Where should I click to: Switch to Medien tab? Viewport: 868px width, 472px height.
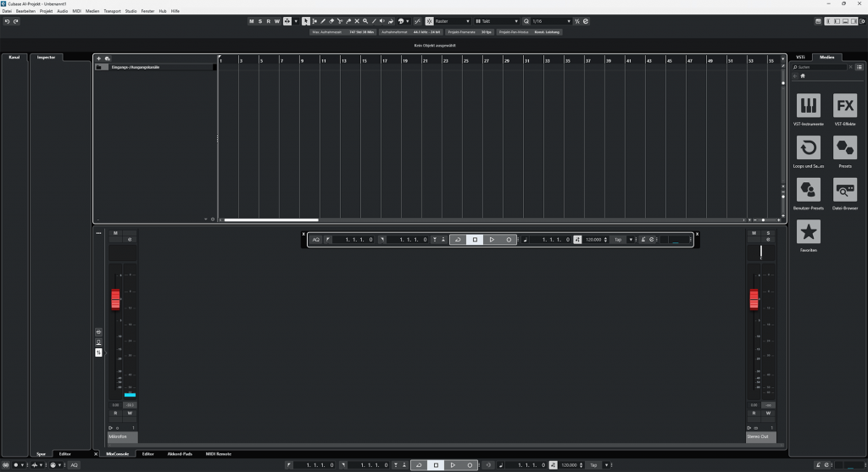point(826,57)
